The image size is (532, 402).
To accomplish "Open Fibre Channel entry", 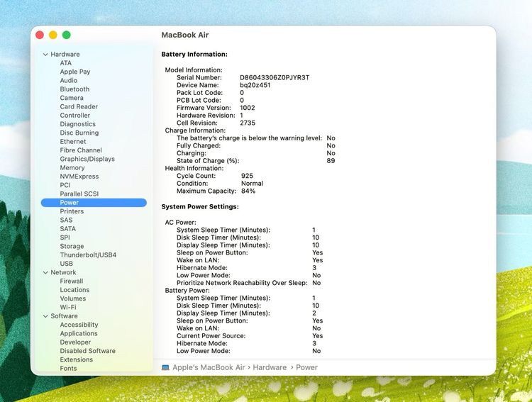I will (x=81, y=150).
